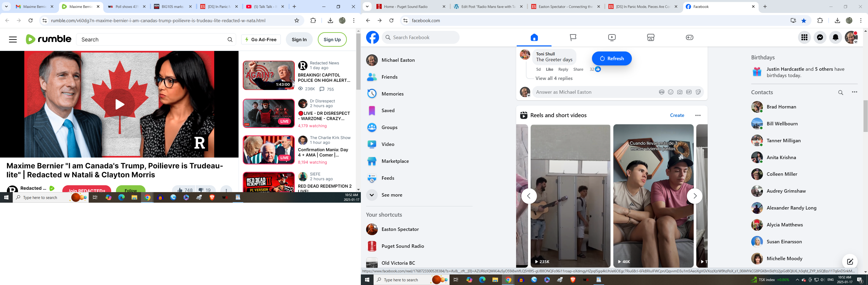Viewport: 868px width, 285px height.
Task: Follow the Redacted channel
Action: [131, 190]
